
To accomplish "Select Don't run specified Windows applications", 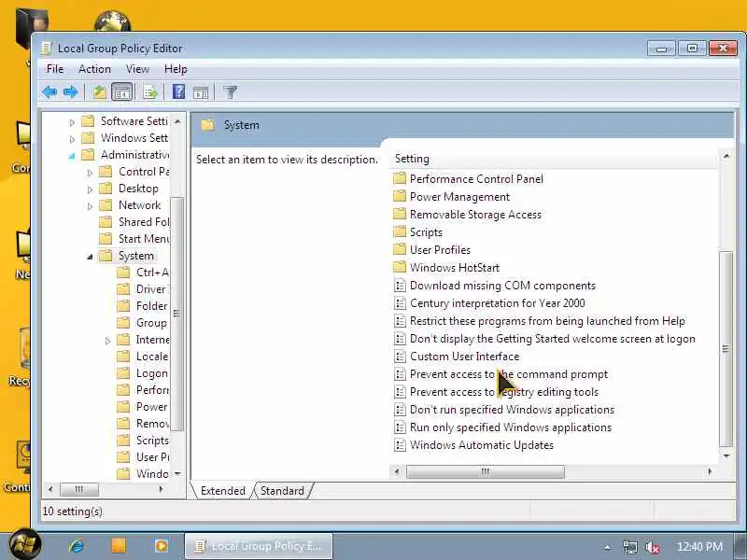I will pos(512,410).
